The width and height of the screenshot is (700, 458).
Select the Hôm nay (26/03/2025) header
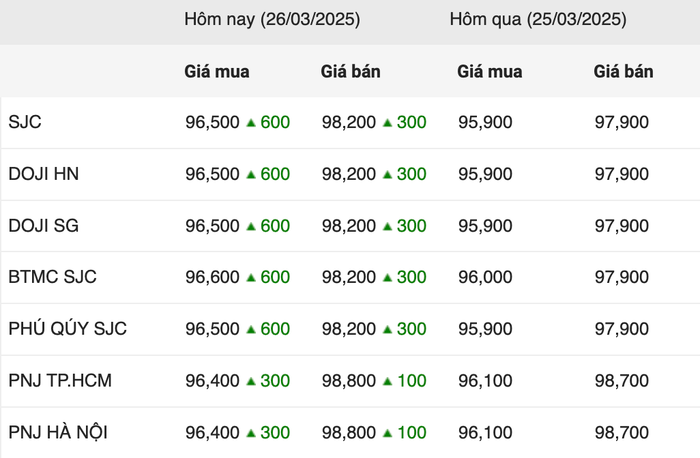(272, 20)
